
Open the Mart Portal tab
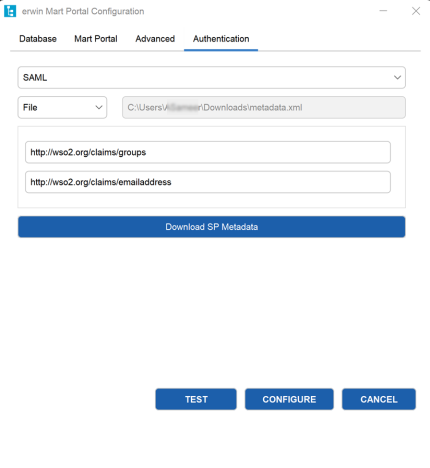[x=96, y=39]
